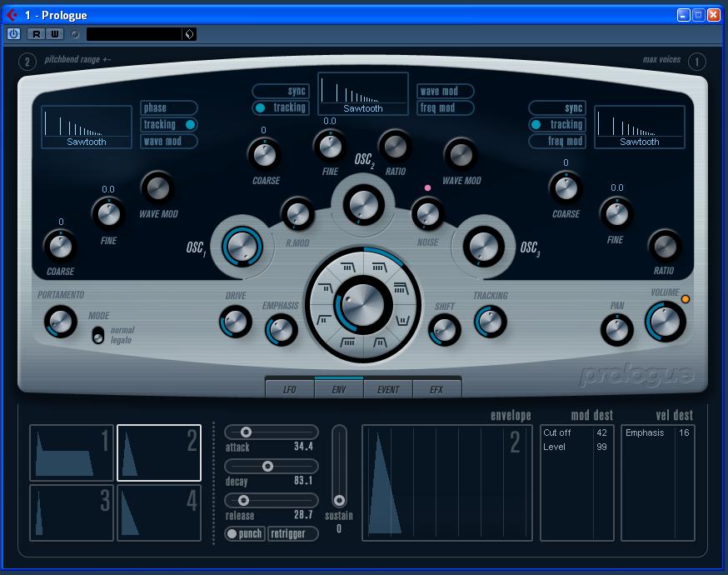Click the vertical sustain slider handle
The height and width of the screenshot is (575, 728).
pyautogui.click(x=339, y=500)
